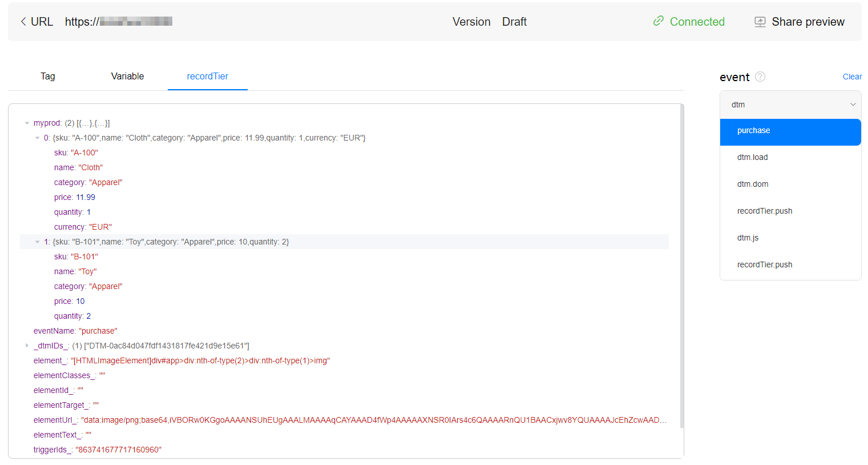868x465 pixels.
Task: Collapse item 1 with sku B-101
Action: click(37, 242)
